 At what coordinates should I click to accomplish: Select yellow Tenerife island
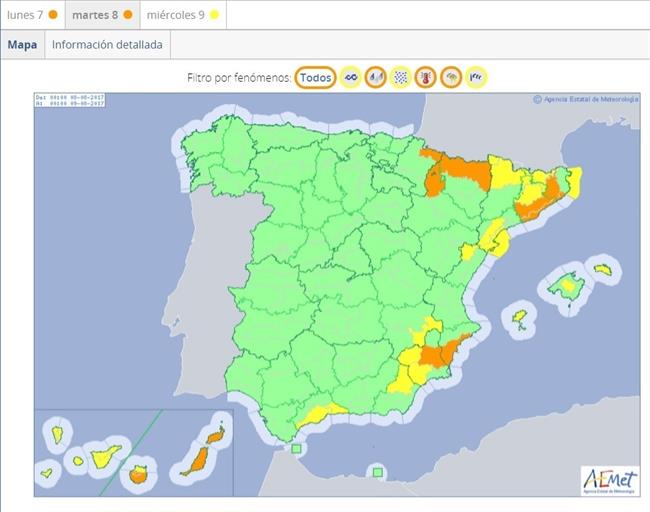pos(102,458)
